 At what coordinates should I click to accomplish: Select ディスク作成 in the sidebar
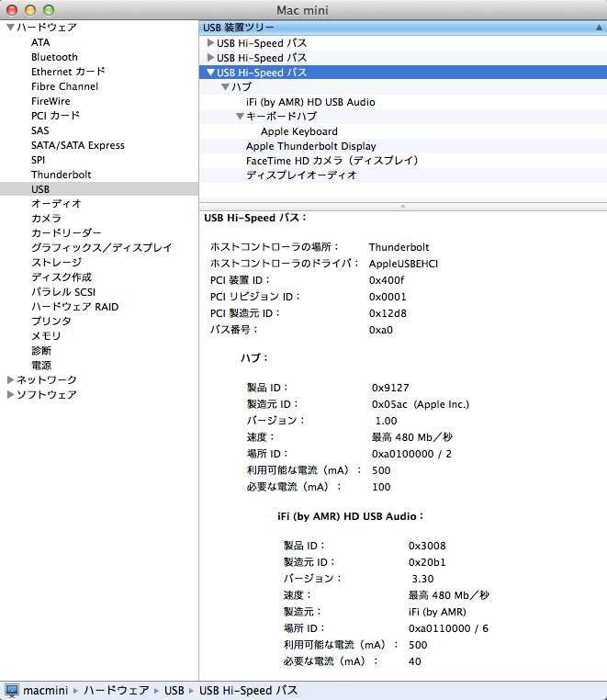coord(62,277)
